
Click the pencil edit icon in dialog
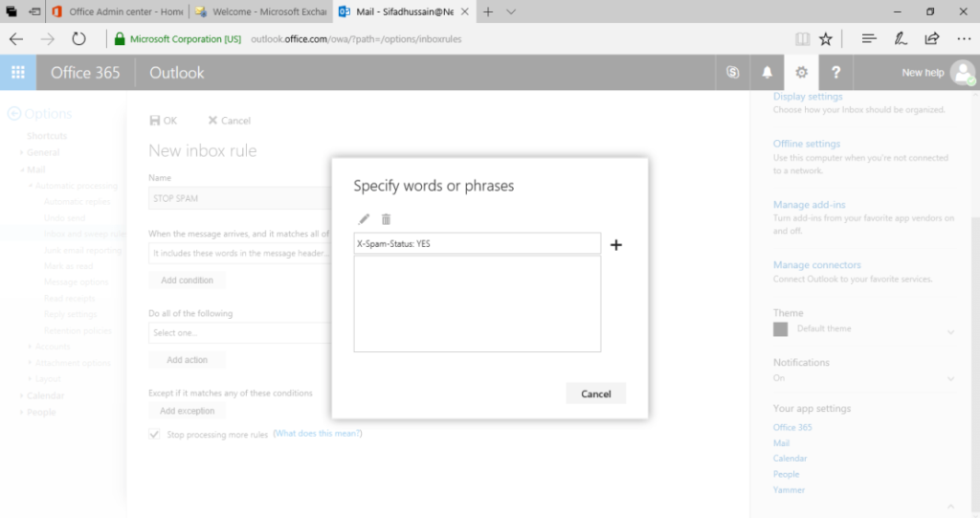click(x=364, y=219)
